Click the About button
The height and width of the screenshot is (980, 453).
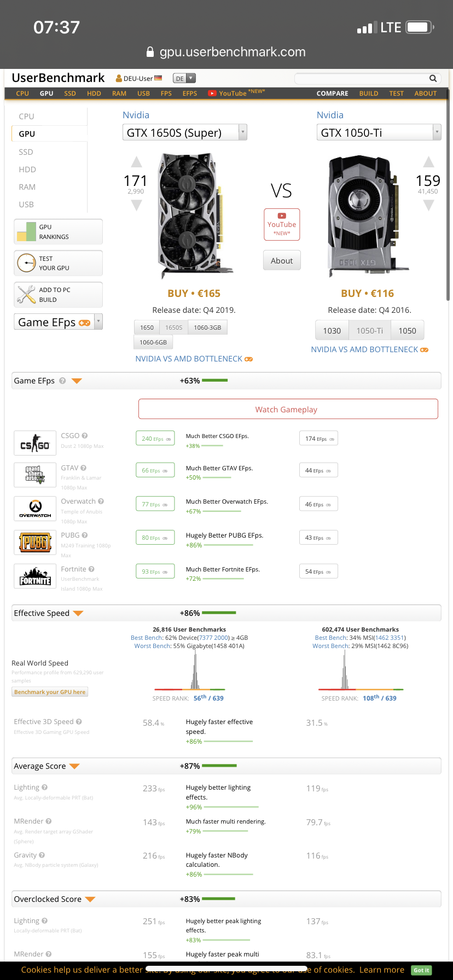click(x=282, y=261)
